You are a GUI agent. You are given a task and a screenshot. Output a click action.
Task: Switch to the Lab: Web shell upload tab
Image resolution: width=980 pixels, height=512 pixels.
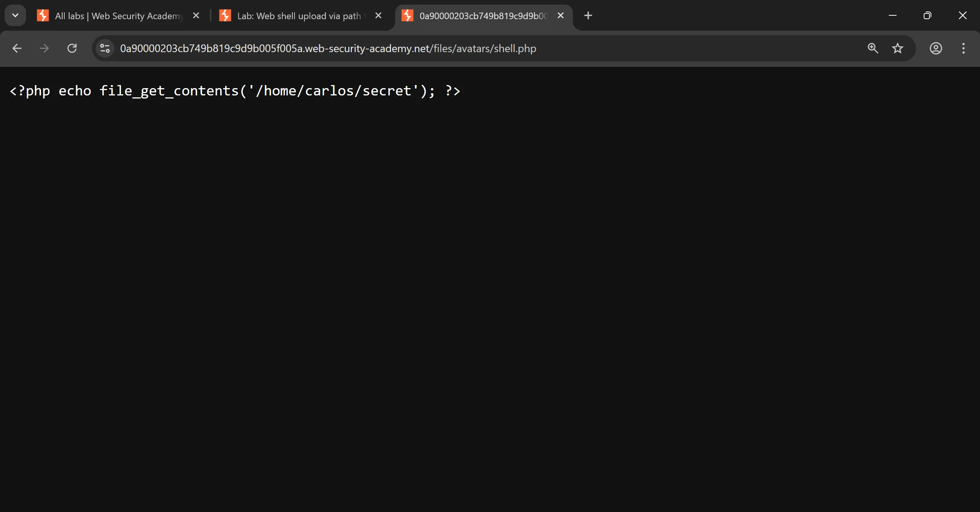(299, 16)
